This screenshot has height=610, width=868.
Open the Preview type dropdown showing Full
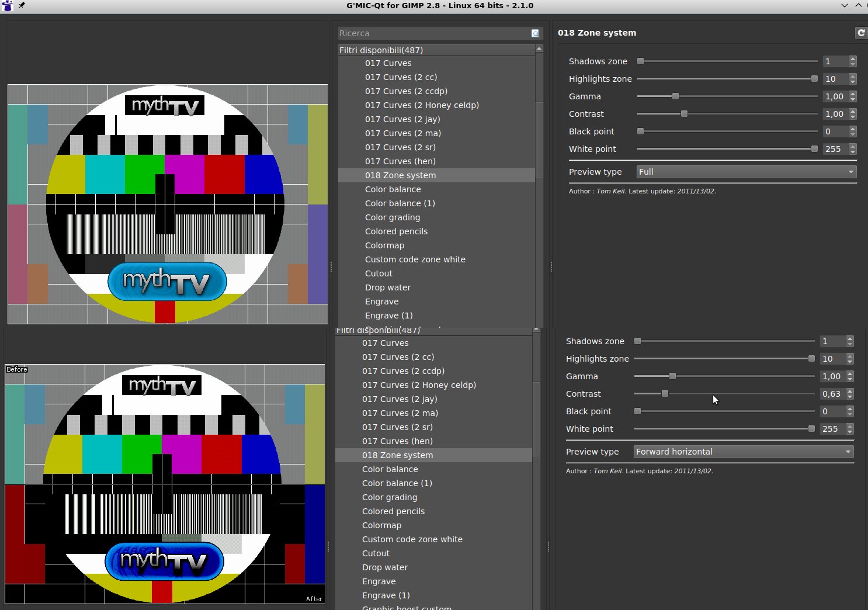[x=747, y=172]
